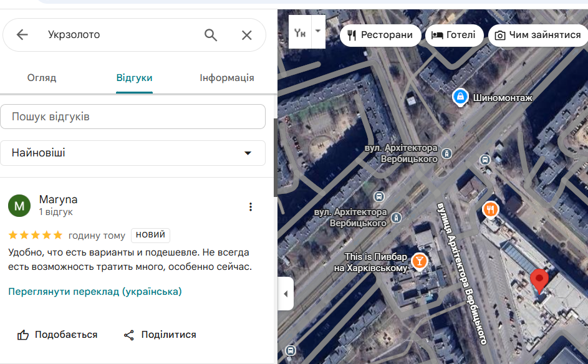Click bus stop icon at bottom-left of map
This screenshot has height=364, width=588.
pos(290,350)
